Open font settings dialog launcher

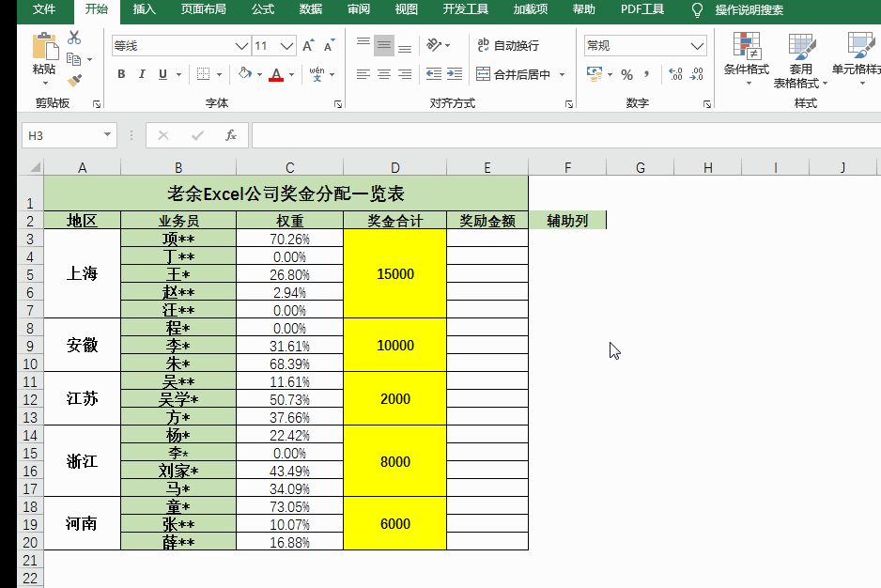[338, 104]
